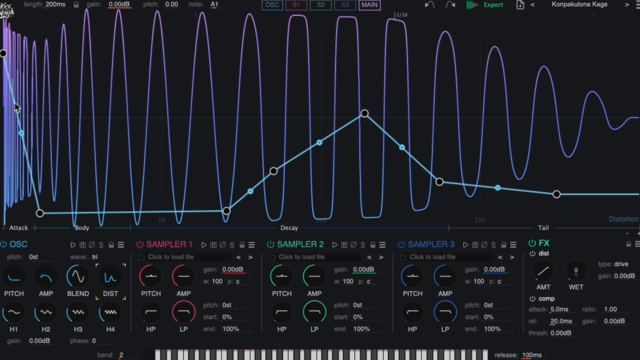
Task: Go to previous preset before Konpakutona Kage
Action: (532, 5)
